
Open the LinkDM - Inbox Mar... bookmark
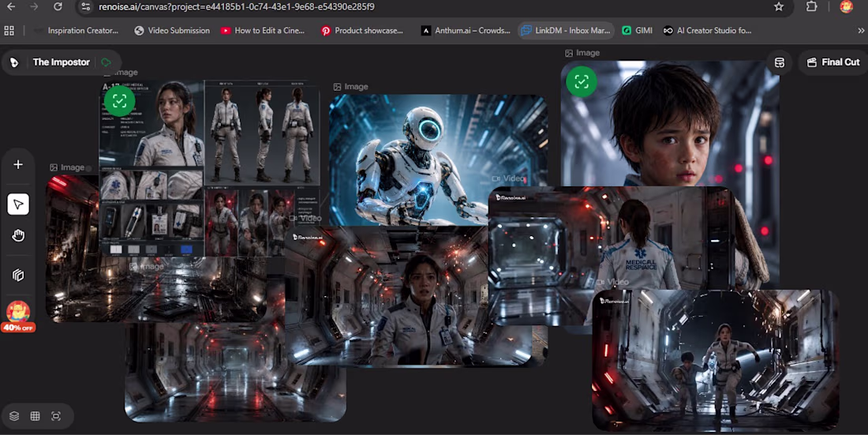coord(566,31)
